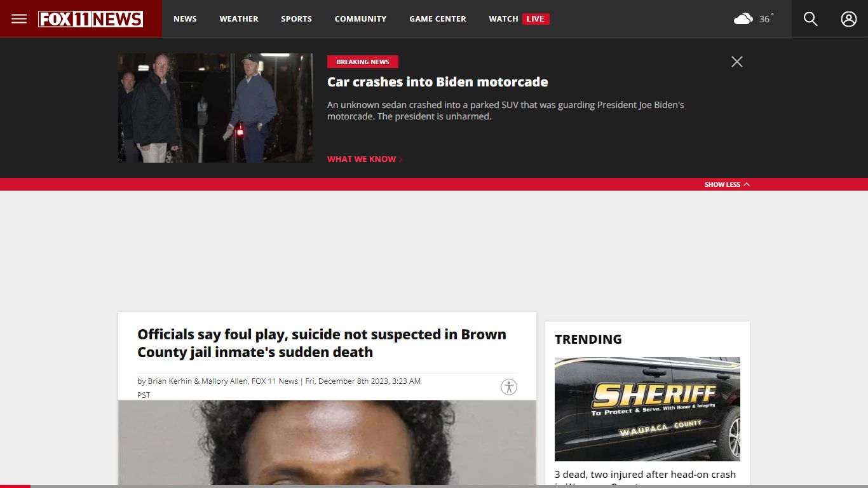Go to the WEATHER section
Image resolution: width=868 pixels, height=488 pixels.
238,18
